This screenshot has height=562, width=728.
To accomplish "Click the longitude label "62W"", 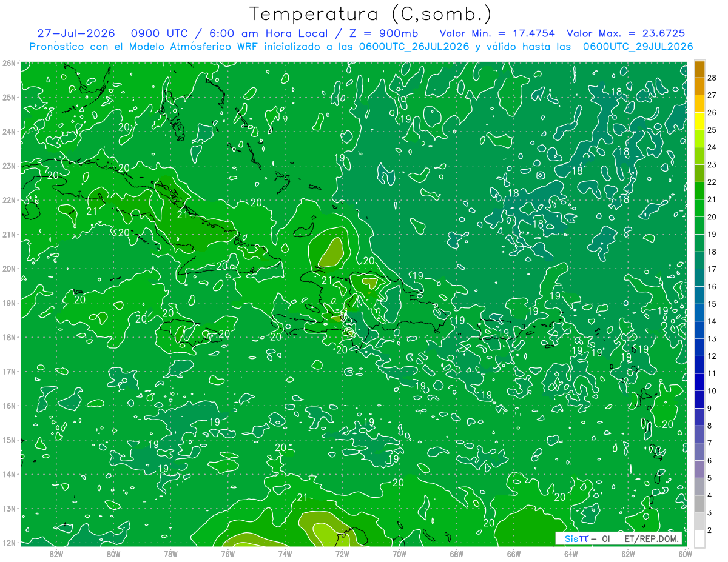I will (x=628, y=554).
